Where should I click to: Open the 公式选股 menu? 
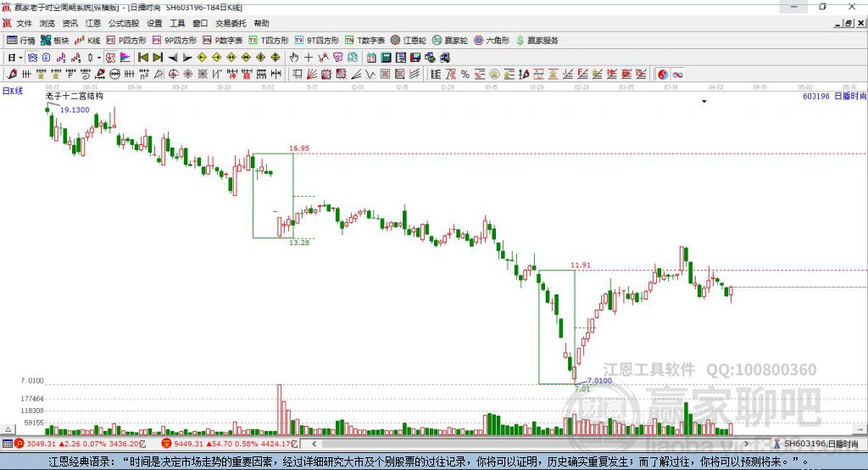[124, 23]
